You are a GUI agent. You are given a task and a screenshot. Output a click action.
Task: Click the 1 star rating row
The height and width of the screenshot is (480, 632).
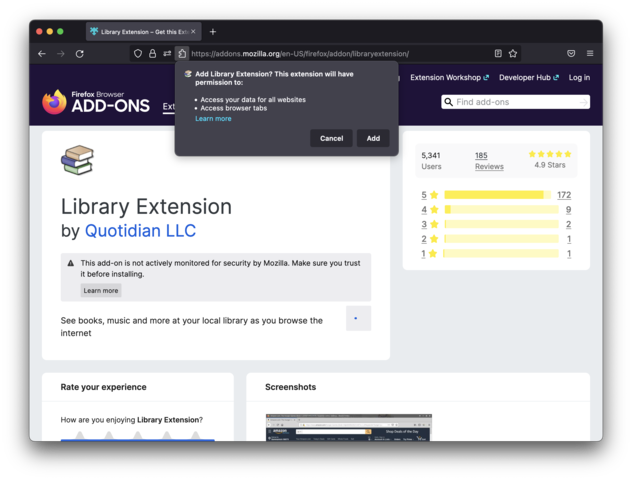(496, 254)
